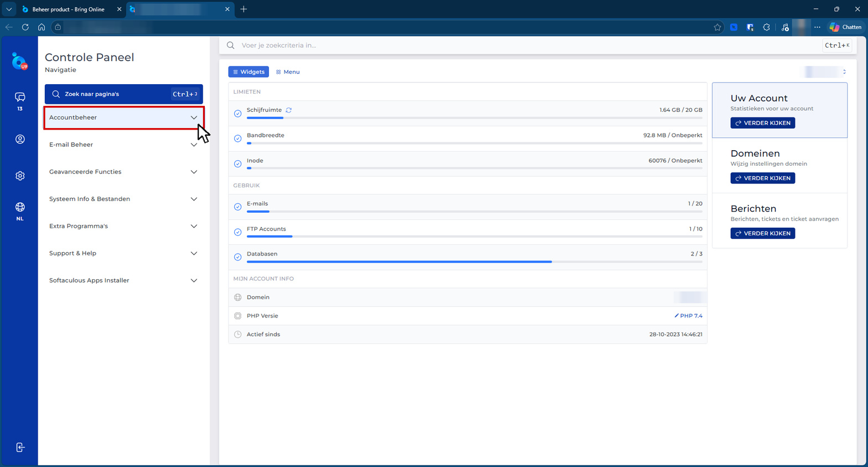
Task: Click the clock icon beside Actief sinds
Action: pos(237,335)
